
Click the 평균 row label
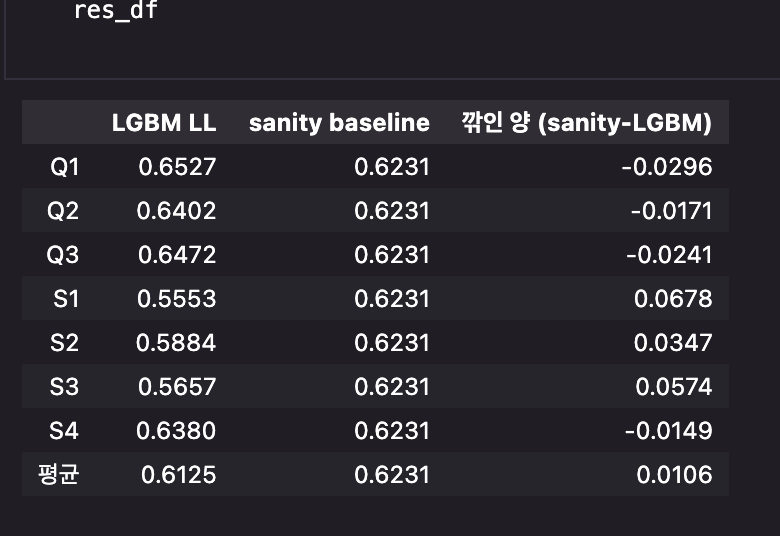59,474
